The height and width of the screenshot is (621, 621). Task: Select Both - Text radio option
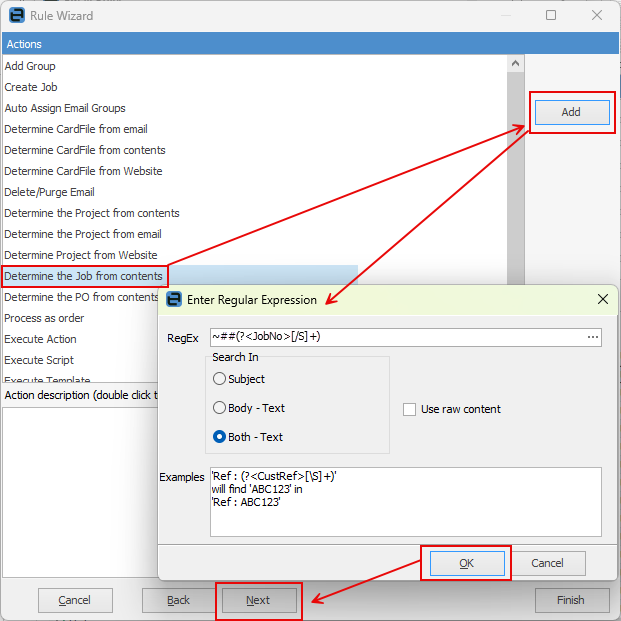tap(219, 436)
